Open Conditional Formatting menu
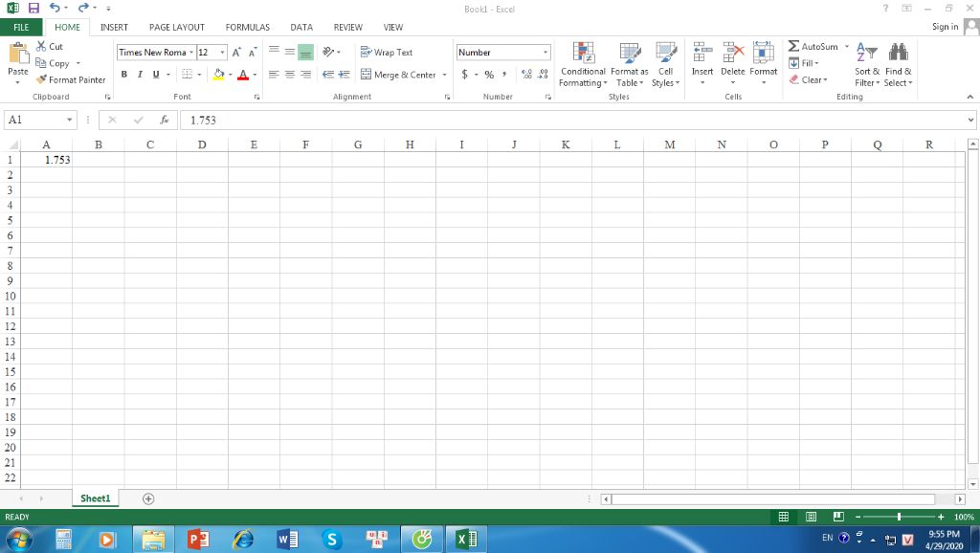This screenshot has height=553, width=980. tap(583, 65)
